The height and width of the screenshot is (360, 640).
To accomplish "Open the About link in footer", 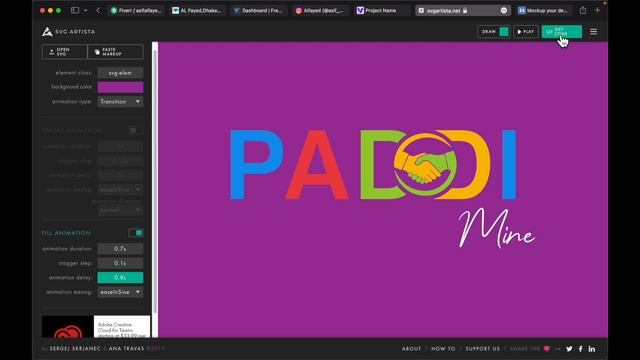I will 411,349.
